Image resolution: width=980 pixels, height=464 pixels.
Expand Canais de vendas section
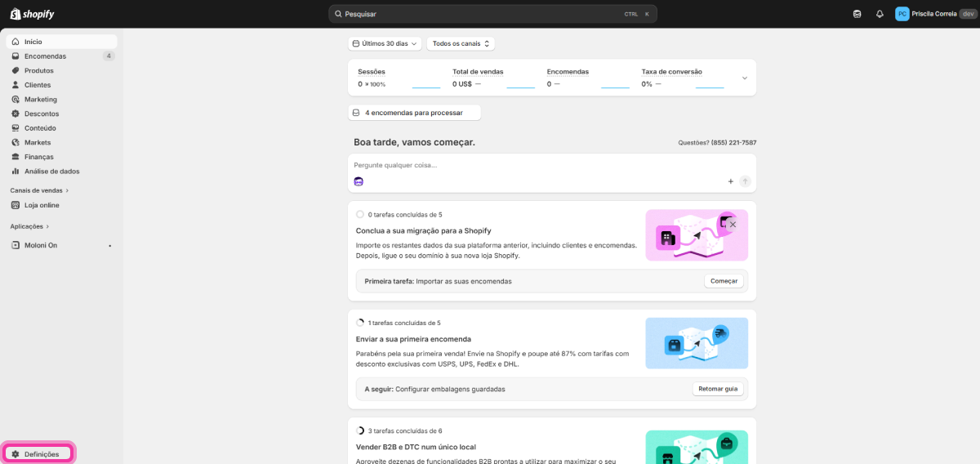tap(39, 190)
